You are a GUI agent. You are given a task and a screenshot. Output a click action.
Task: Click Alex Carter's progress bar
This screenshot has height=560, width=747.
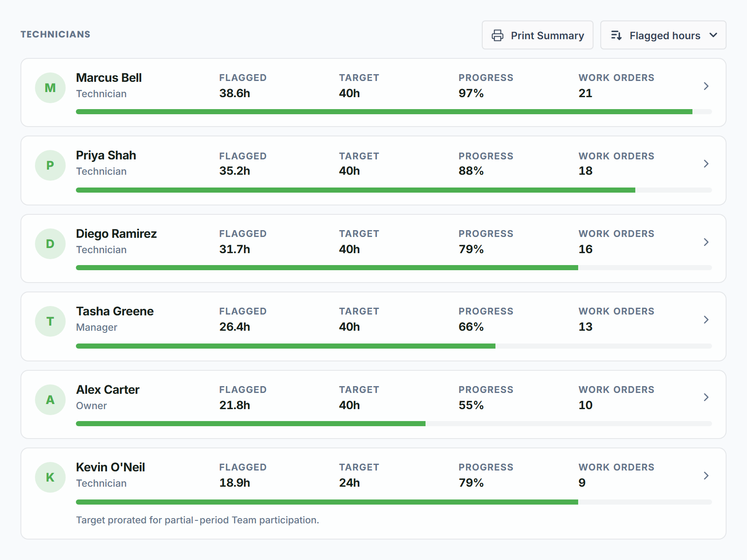(x=394, y=424)
